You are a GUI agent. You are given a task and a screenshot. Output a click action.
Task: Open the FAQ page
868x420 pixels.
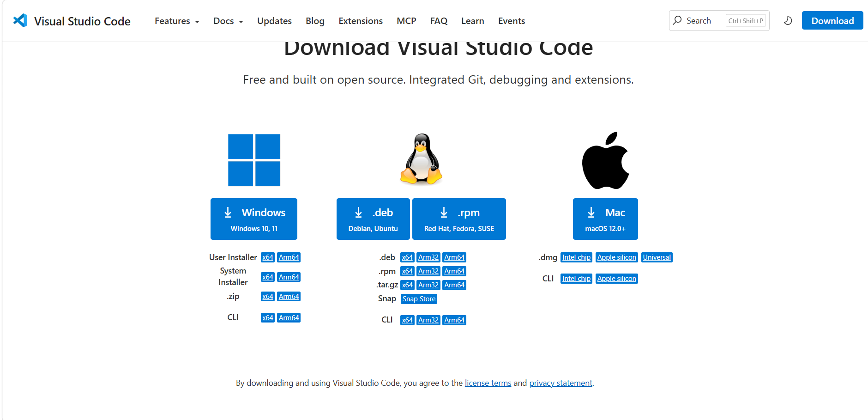(x=439, y=21)
